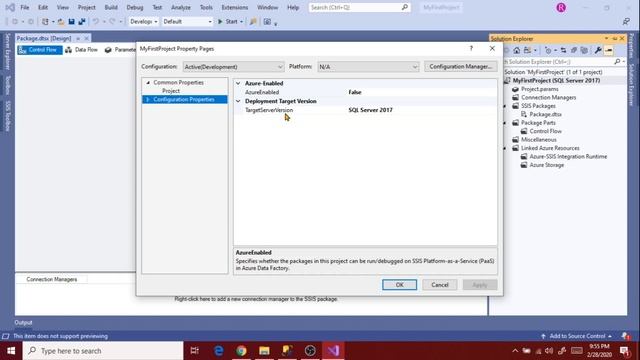
Task: Open File Explorer from the taskbar
Action: (x=264, y=351)
